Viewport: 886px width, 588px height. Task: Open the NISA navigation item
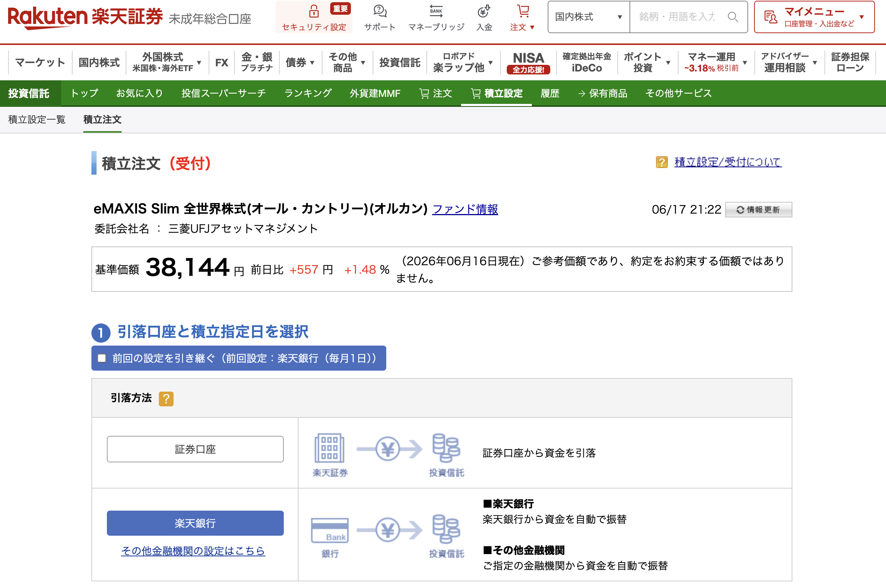tap(528, 63)
